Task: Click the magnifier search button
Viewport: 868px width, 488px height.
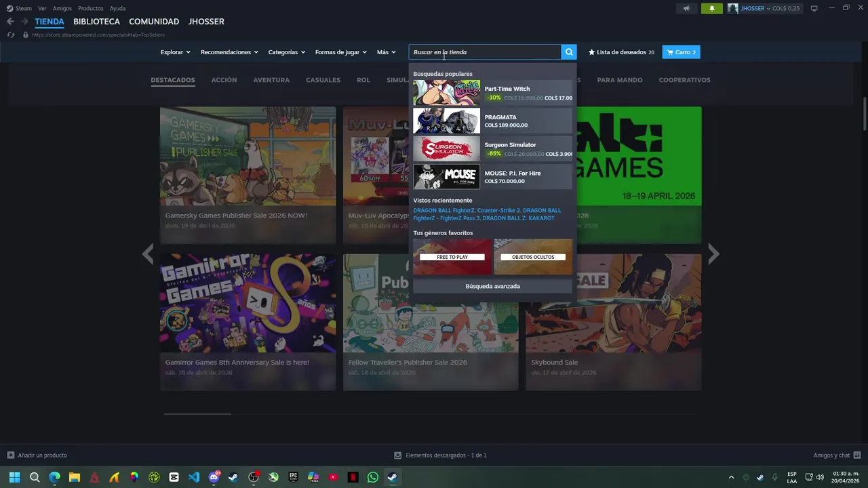Action: (569, 52)
